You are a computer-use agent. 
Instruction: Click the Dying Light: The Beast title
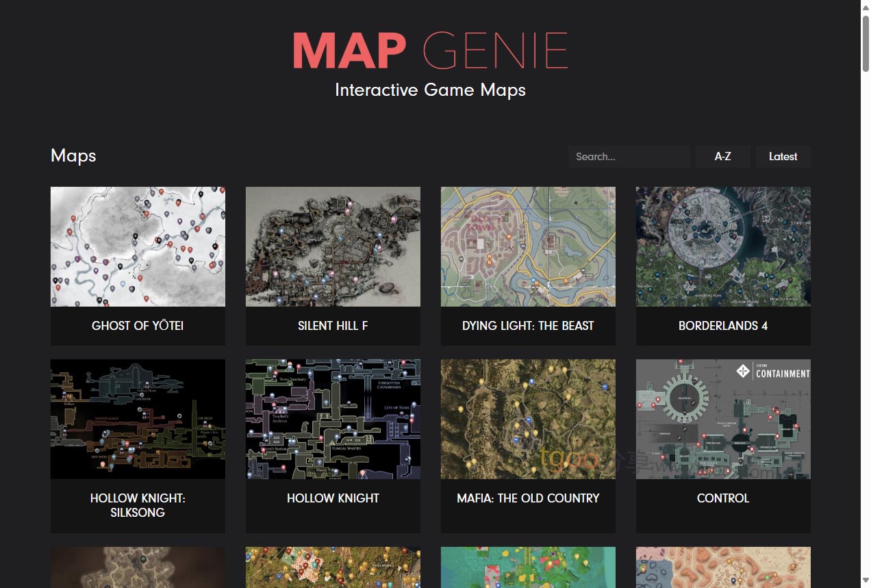click(528, 326)
